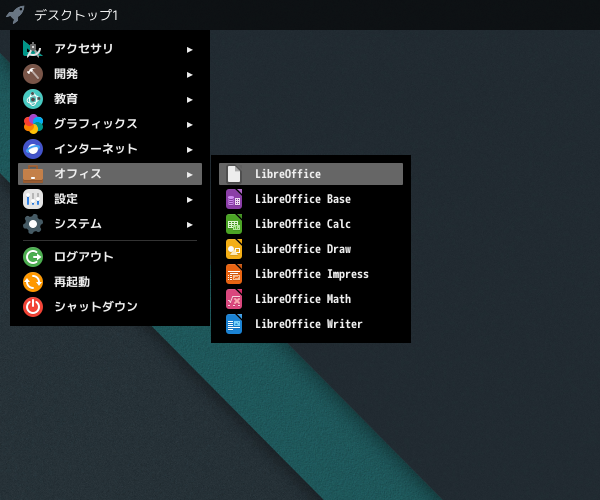Launch LibreOffice Base
The height and width of the screenshot is (500, 600).
tap(311, 199)
